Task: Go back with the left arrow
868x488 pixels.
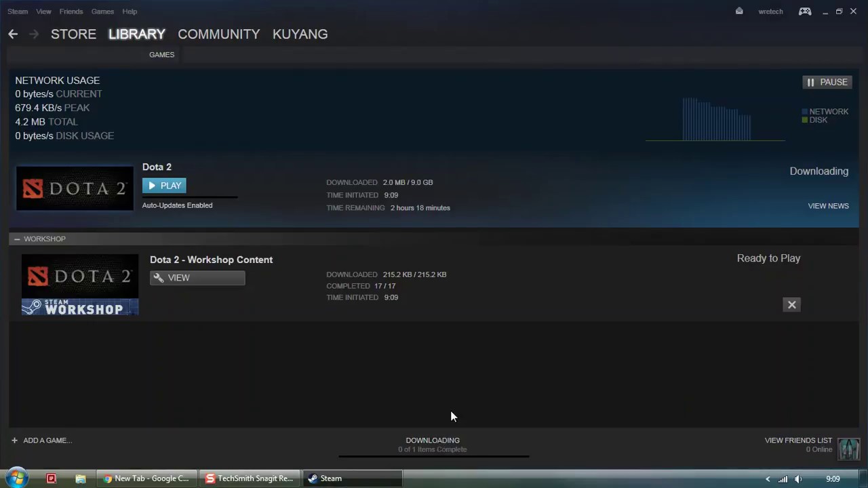Action: pyautogui.click(x=13, y=34)
